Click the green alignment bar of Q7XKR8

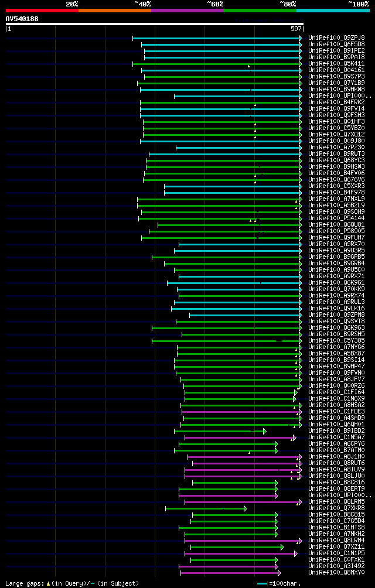coord(206,508)
